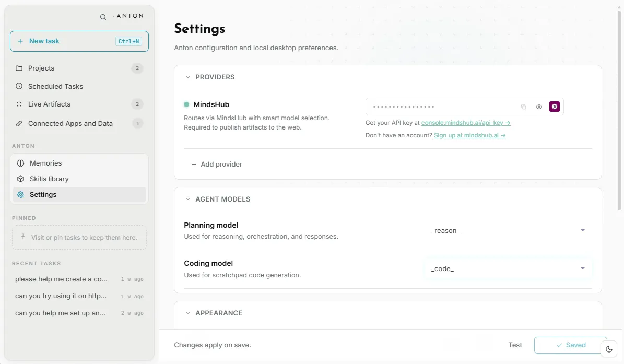Open Projects in the sidebar

79,68
